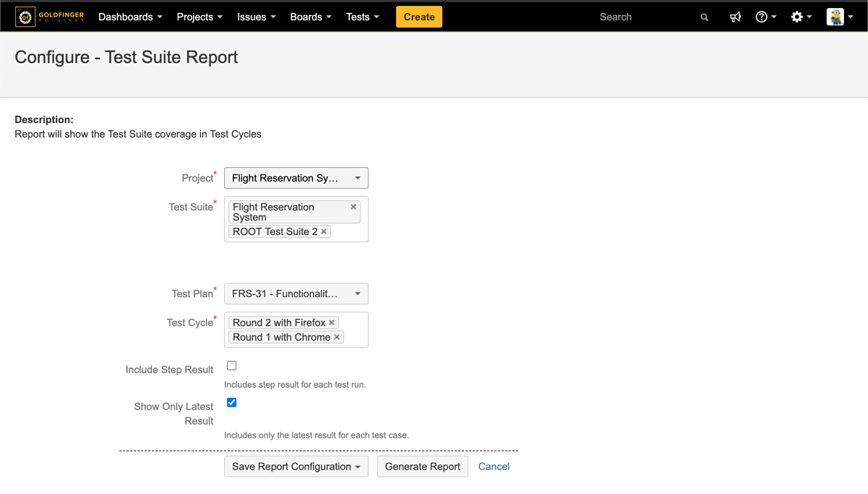Enable the Include Step Result checkbox
Screen dimensions: 868x494
coord(231,366)
